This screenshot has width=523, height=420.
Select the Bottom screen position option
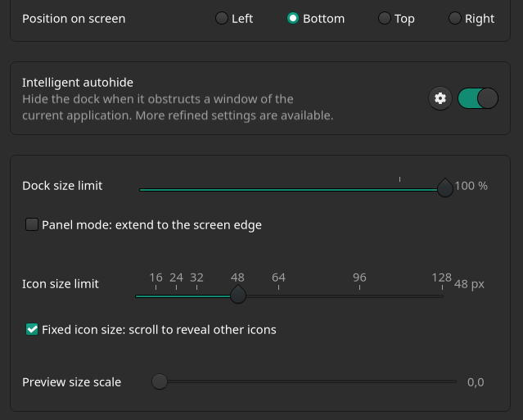click(x=293, y=19)
